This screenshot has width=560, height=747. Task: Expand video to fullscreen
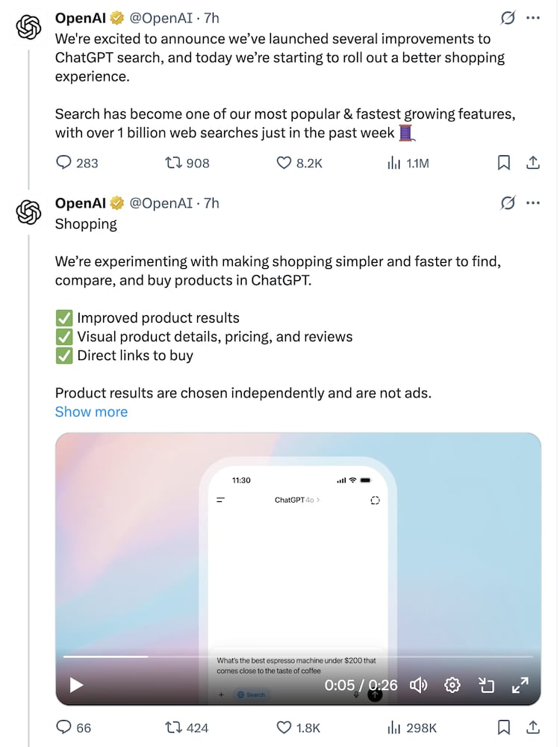(520, 684)
